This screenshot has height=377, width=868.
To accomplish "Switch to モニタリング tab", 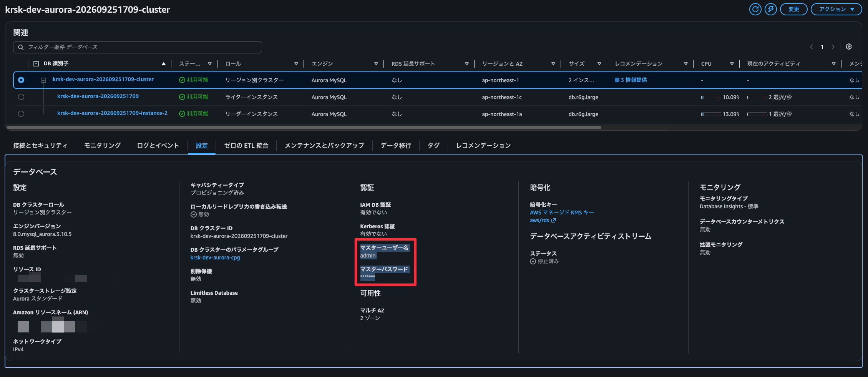I will (x=102, y=146).
